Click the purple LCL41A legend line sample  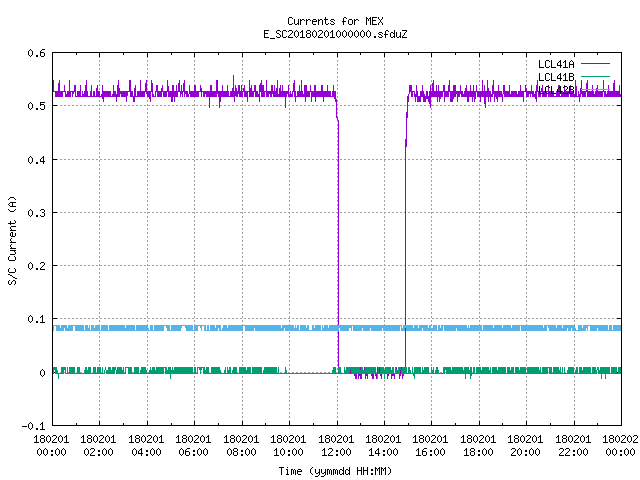[595, 64]
